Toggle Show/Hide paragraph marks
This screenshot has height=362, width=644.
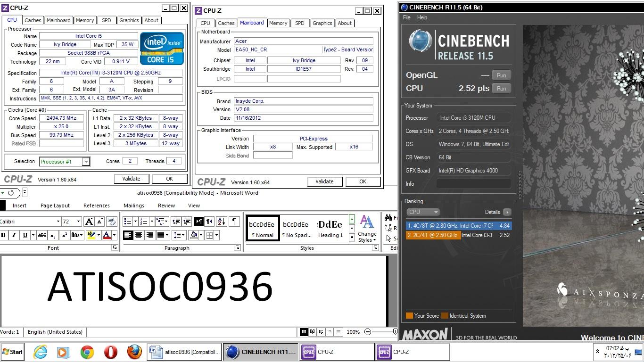(x=234, y=221)
